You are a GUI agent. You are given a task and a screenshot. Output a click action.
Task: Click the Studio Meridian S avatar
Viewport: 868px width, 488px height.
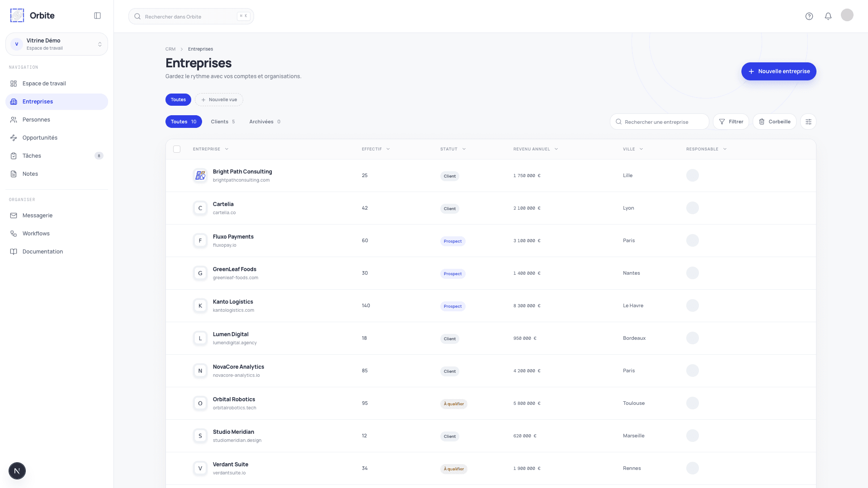pos(200,436)
